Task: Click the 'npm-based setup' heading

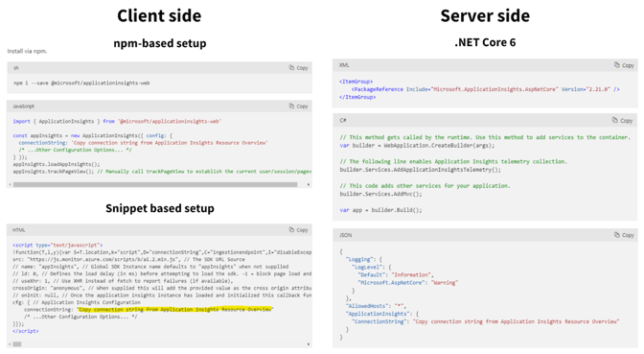Action: [x=160, y=43]
